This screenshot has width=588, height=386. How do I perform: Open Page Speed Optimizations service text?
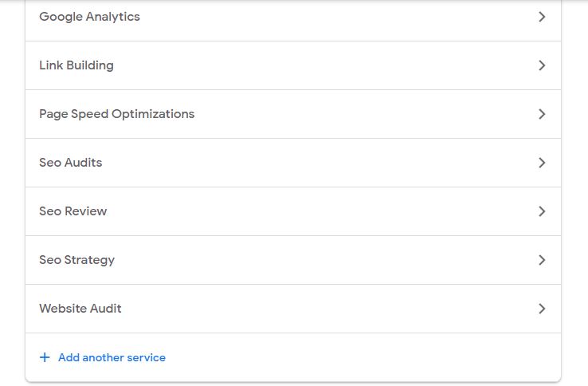[117, 114]
